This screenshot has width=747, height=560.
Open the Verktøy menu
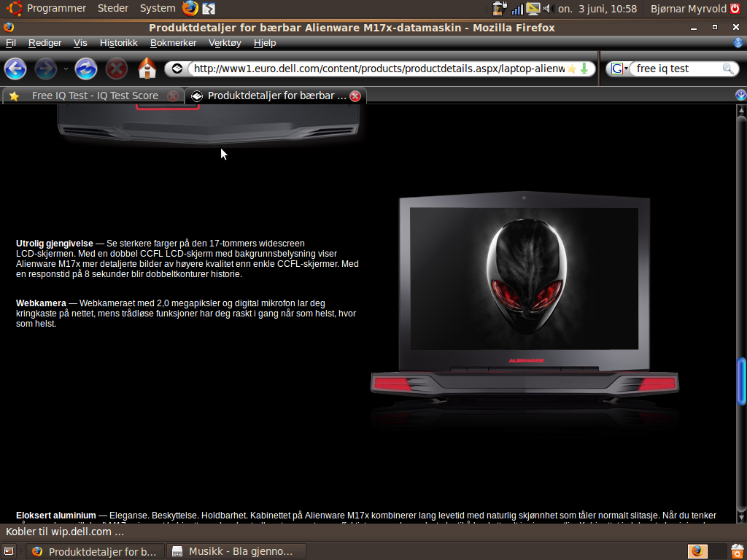pos(225,43)
